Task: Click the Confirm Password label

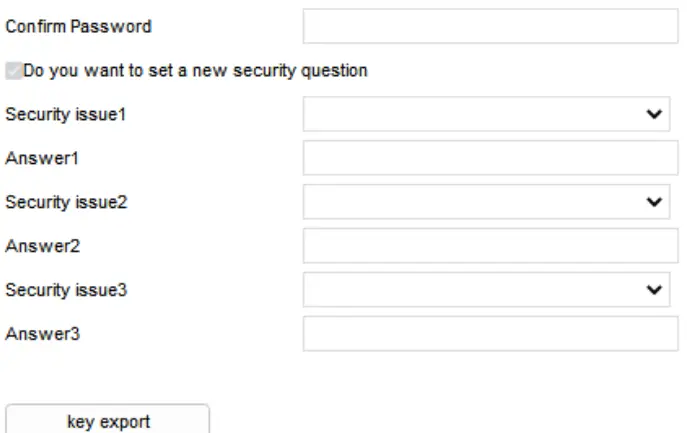Action: (x=78, y=26)
